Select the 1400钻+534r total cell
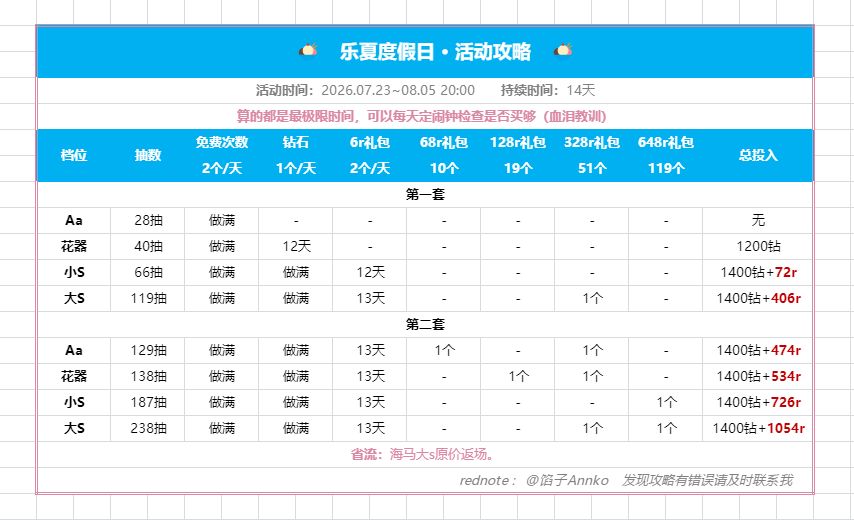The height and width of the screenshot is (520, 854). click(758, 376)
